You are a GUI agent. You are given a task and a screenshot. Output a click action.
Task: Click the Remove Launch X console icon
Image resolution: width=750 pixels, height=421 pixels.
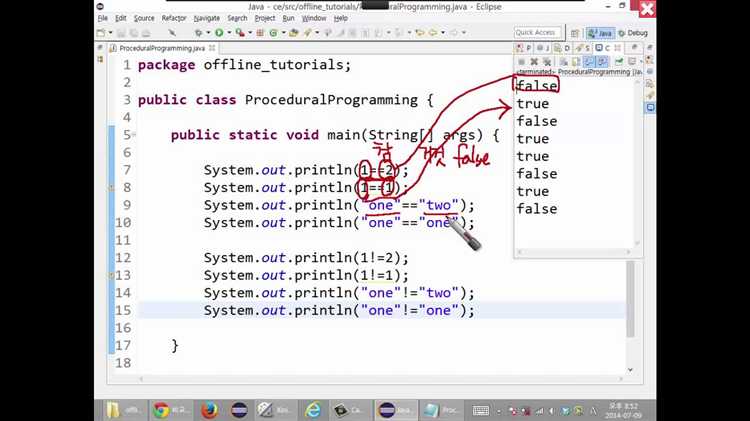534,62
